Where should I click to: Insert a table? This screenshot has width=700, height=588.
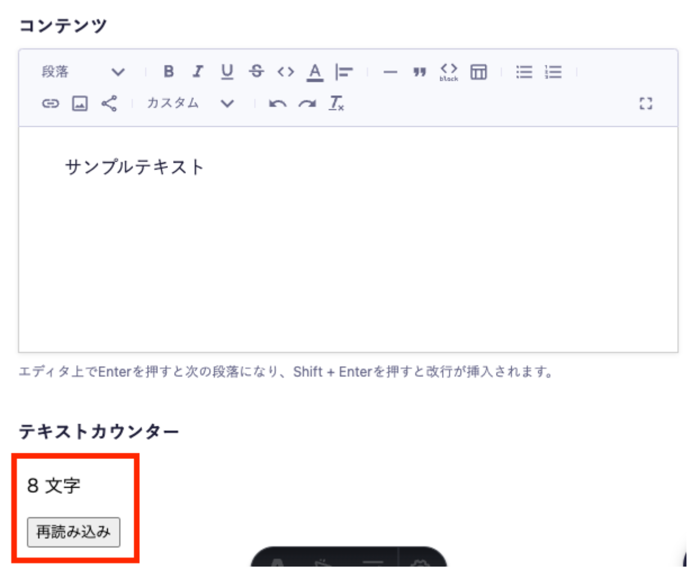[x=479, y=72]
